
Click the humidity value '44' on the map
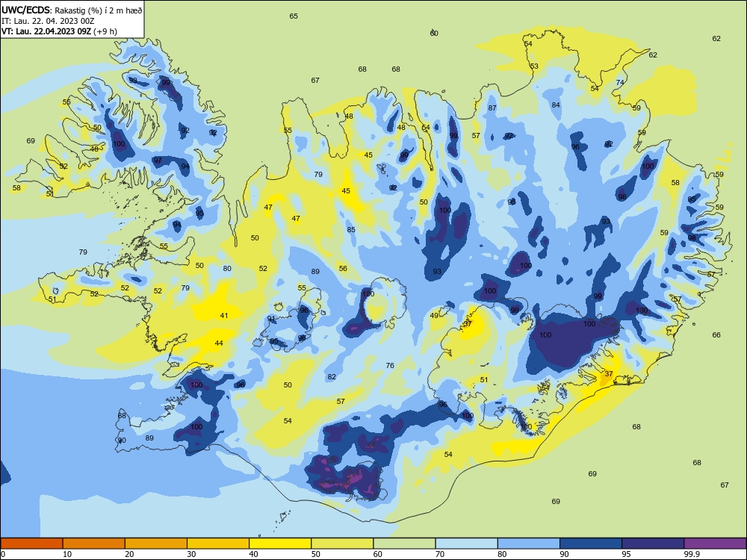(x=219, y=343)
